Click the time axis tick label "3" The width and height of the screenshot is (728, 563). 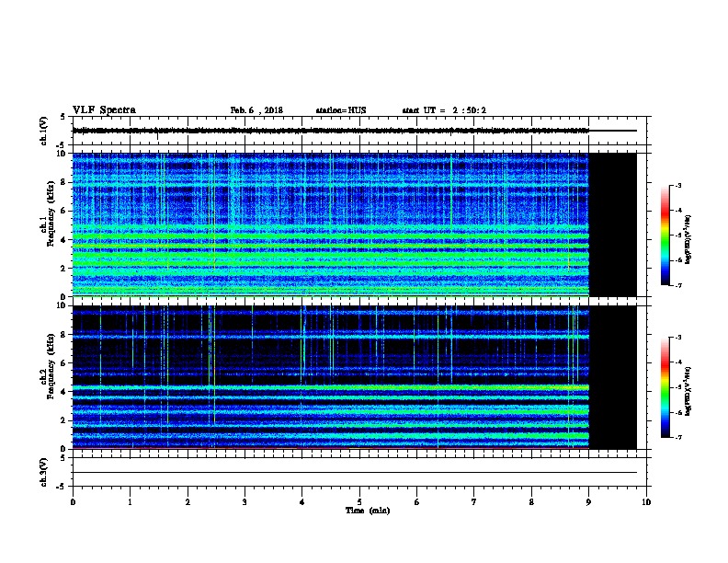pos(245,501)
